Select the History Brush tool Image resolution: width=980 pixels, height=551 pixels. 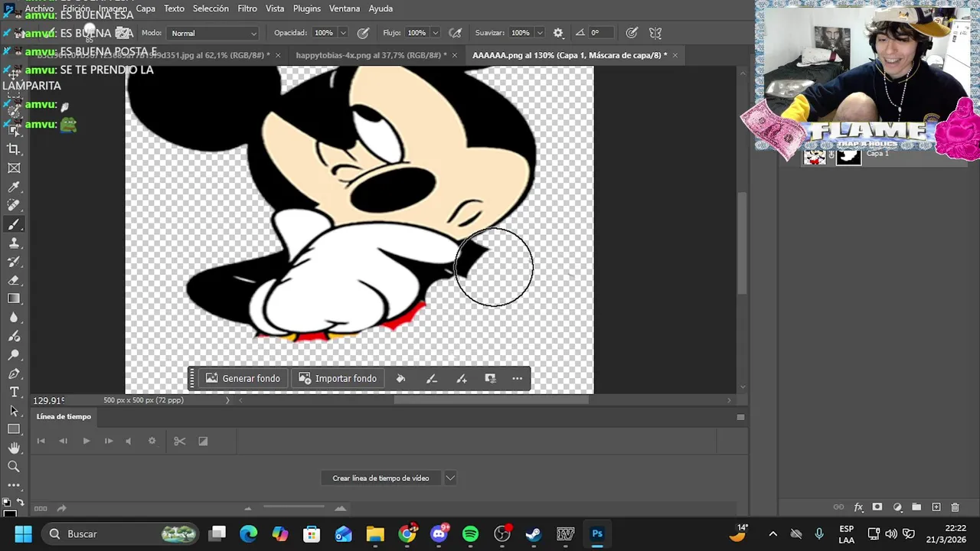14,262
